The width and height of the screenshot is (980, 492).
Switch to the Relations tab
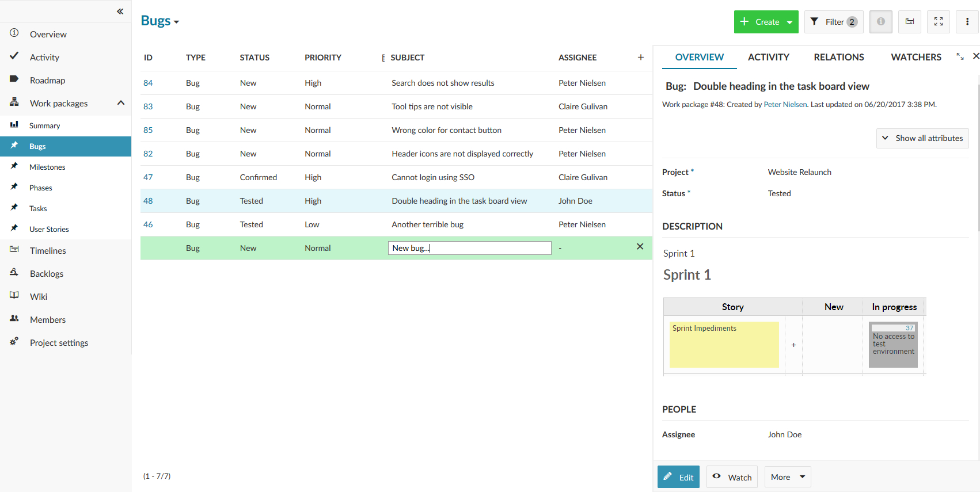click(838, 57)
